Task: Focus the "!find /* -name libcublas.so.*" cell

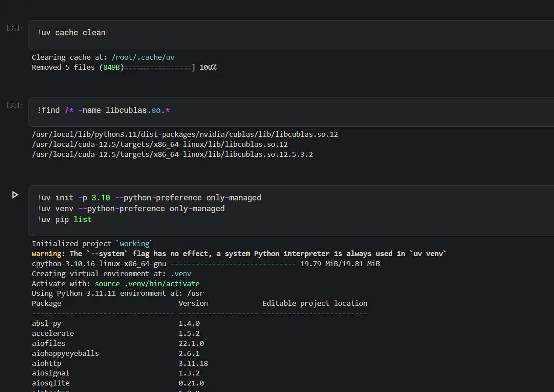Action: (x=103, y=110)
